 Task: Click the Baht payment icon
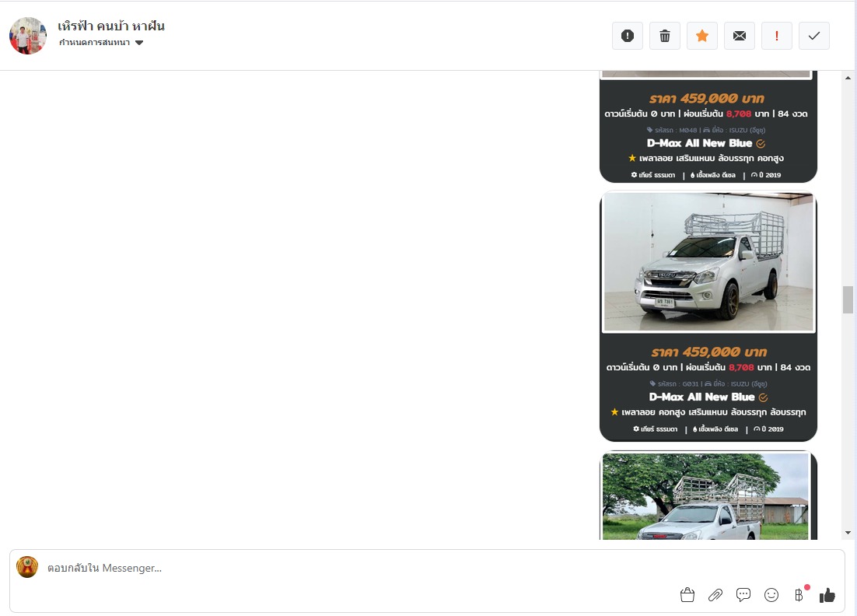pyautogui.click(x=799, y=595)
